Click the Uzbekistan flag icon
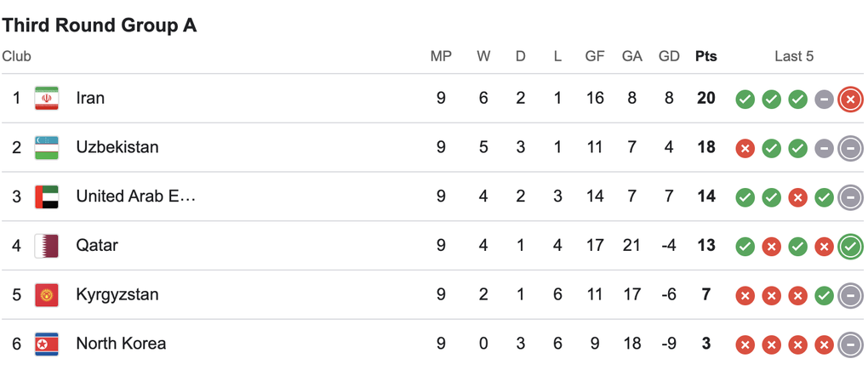This screenshot has width=868, height=370. pyautogui.click(x=47, y=148)
